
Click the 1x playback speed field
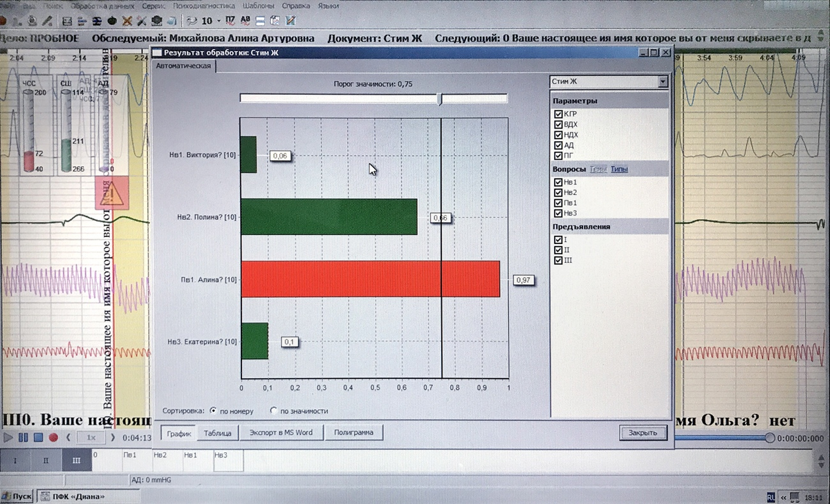[x=90, y=438]
